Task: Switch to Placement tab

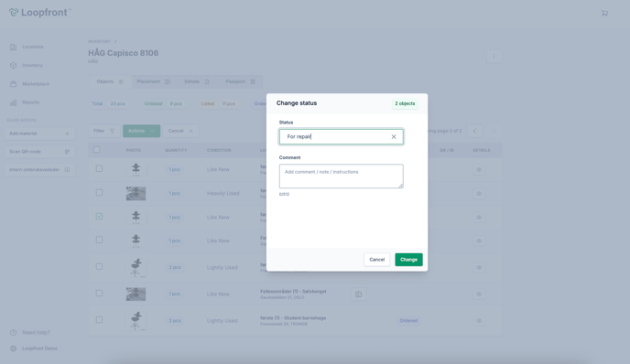Action: [x=153, y=81]
